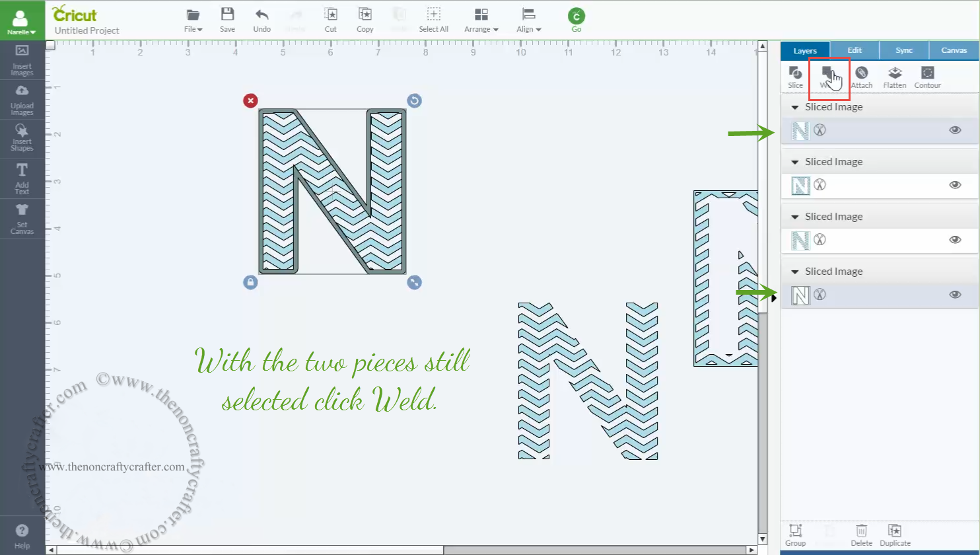Toggle visibility of the last Sliced Image
The height and width of the screenshot is (555, 980).
[x=955, y=295]
